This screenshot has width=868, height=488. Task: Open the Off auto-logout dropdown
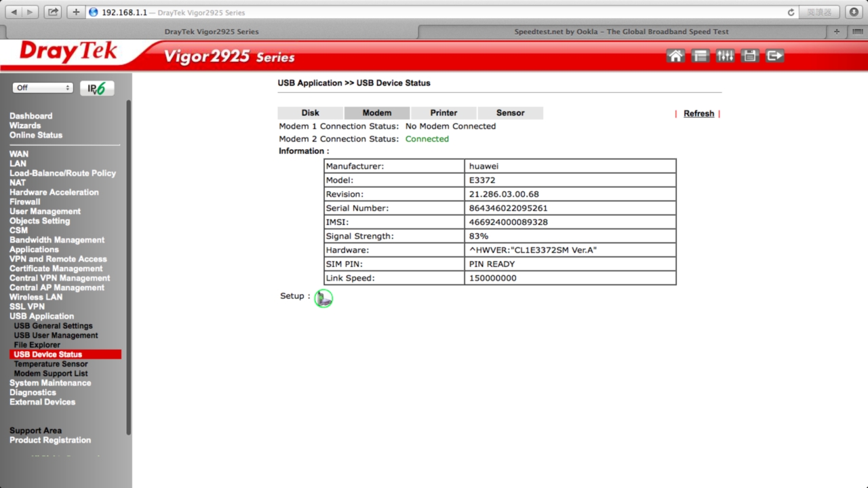pos(42,87)
